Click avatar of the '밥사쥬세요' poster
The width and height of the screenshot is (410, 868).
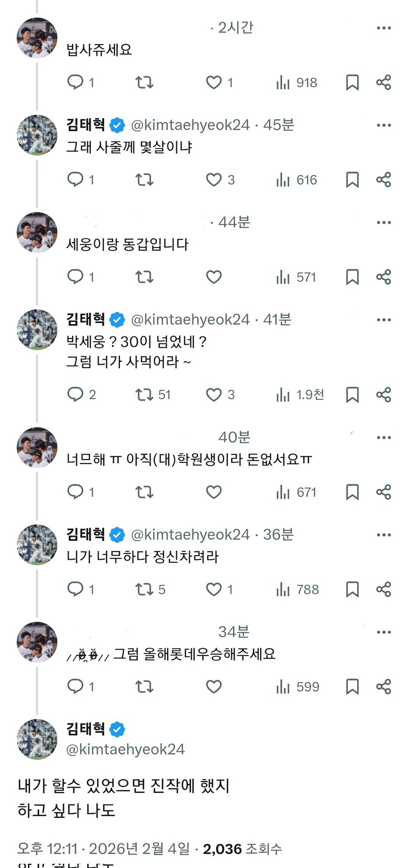point(37,38)
